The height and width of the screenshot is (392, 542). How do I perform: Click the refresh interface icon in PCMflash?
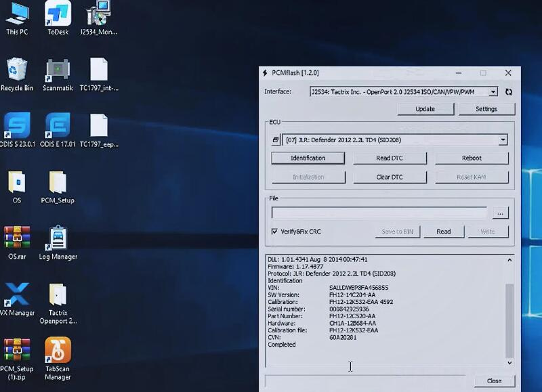coord(509,92)
